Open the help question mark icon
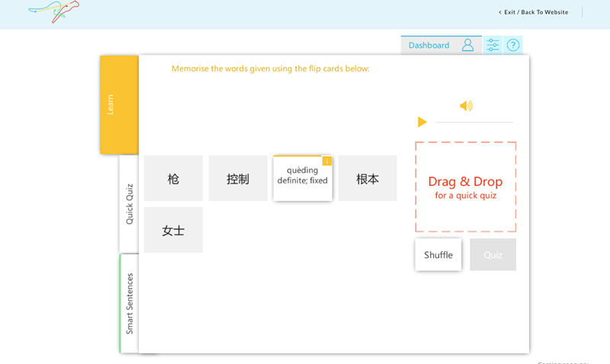The image size is (610, 364). [x=513, y=45]
